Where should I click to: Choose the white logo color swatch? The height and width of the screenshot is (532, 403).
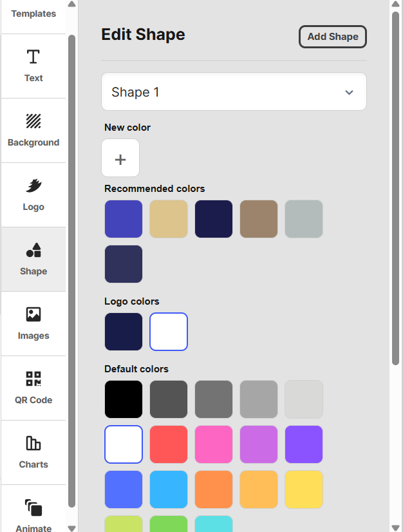tap(169, 332)
